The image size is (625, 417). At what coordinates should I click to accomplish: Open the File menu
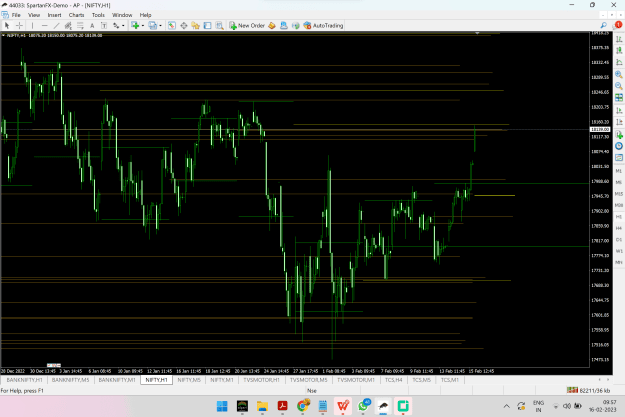tap(16, 15)
